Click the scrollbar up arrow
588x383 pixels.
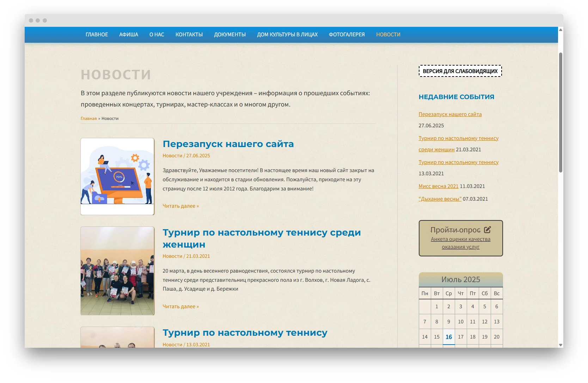click(561, 30)
